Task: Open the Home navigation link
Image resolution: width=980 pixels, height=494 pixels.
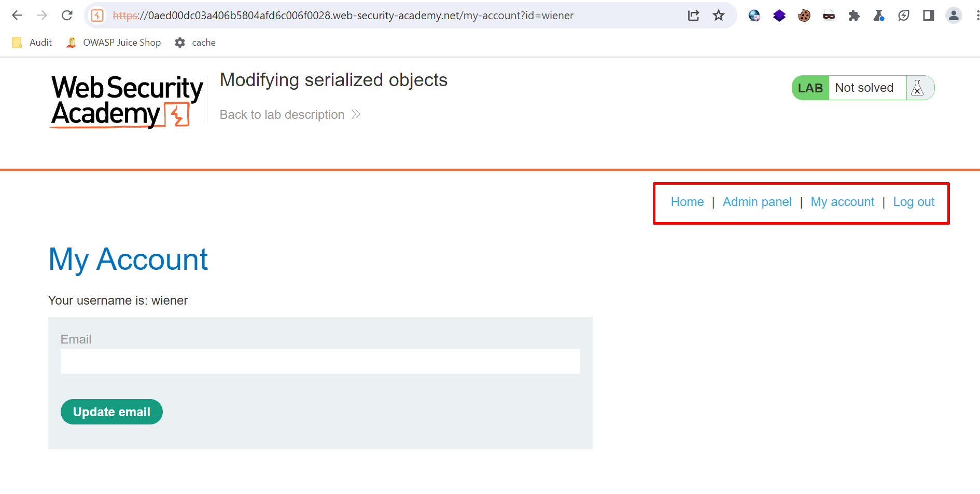Action: coord(687,202)
